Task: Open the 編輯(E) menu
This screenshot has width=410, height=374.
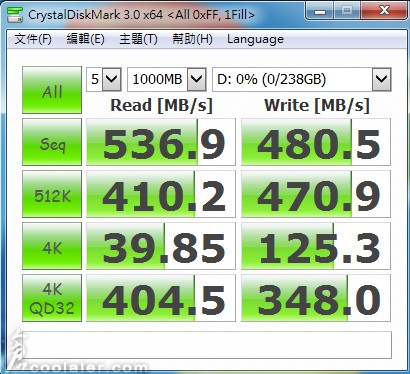Action: [85, 39]
